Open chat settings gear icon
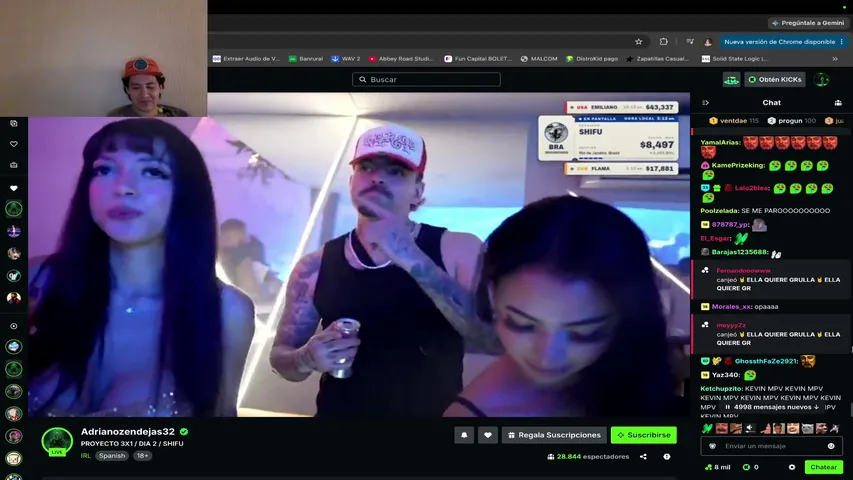853x480 pixels. pos(792,467)
